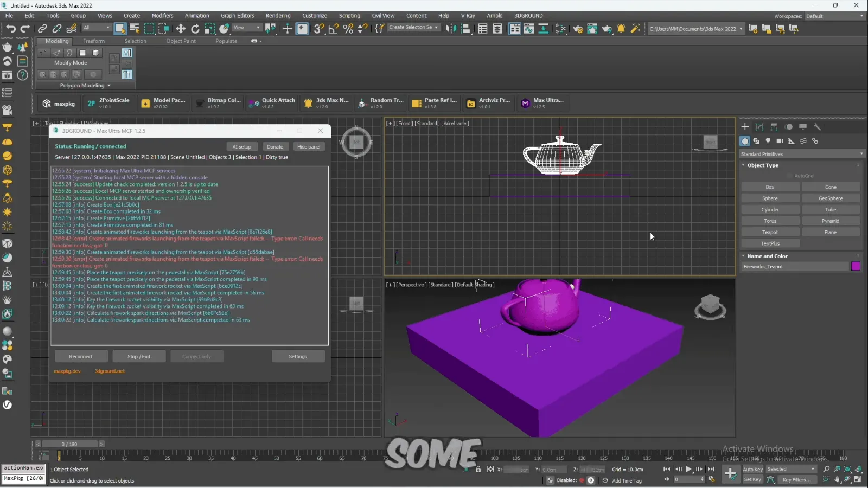Toggle Angle Snap in main toolbar
Viewport: 868px width, 488px height.
coord(334,29)
